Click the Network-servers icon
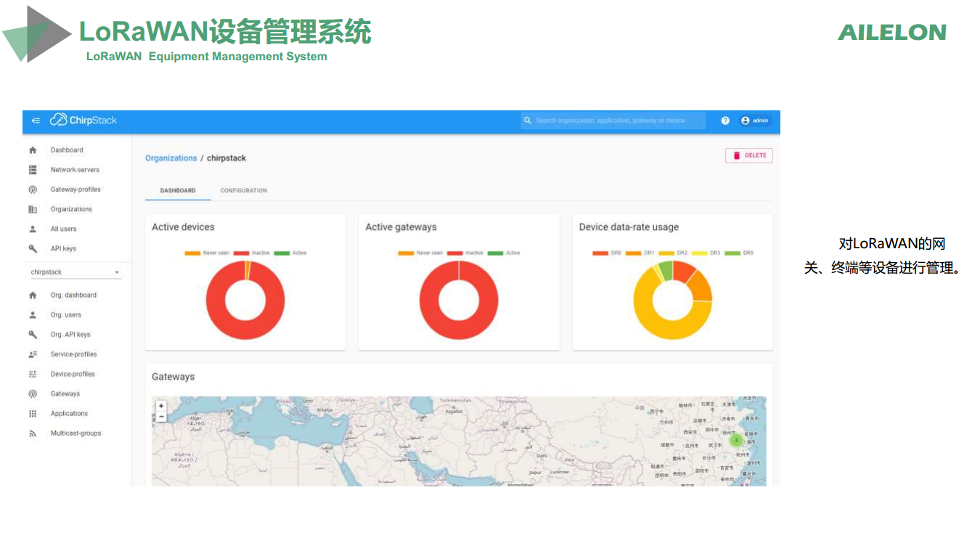The width and height of the screenshot is (980, 551). coord(33,170)
